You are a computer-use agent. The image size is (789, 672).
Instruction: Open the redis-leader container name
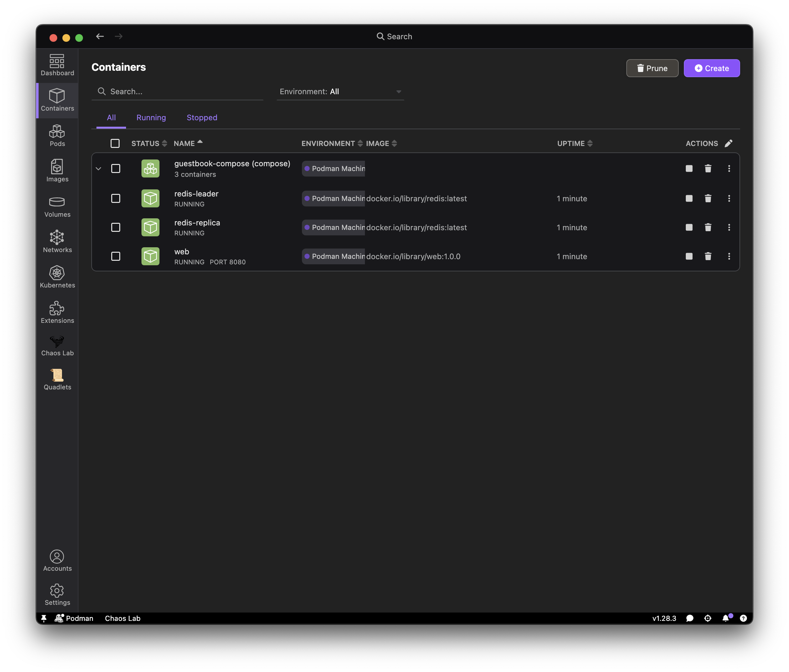[x=196, y=194]
